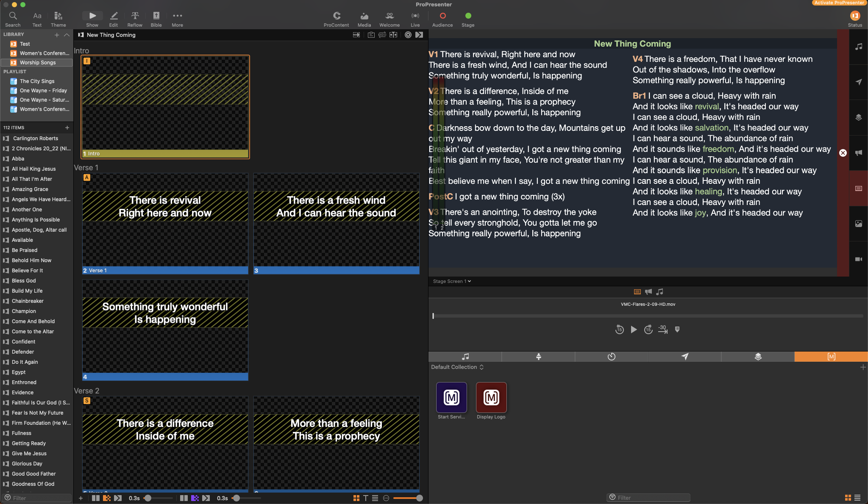Switch to the Macros tab
The height and width of the screenshot is (504, 868).
click(x=831, y=357)
